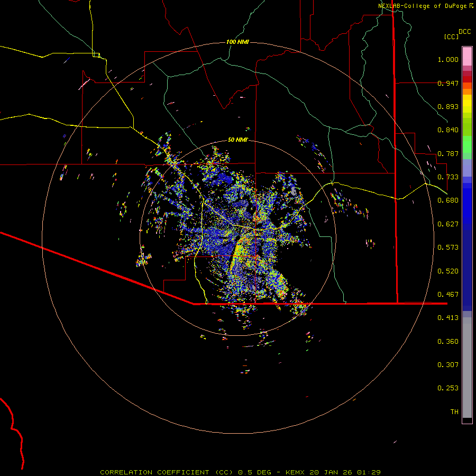Click the TH threshold label

point(454,412)
